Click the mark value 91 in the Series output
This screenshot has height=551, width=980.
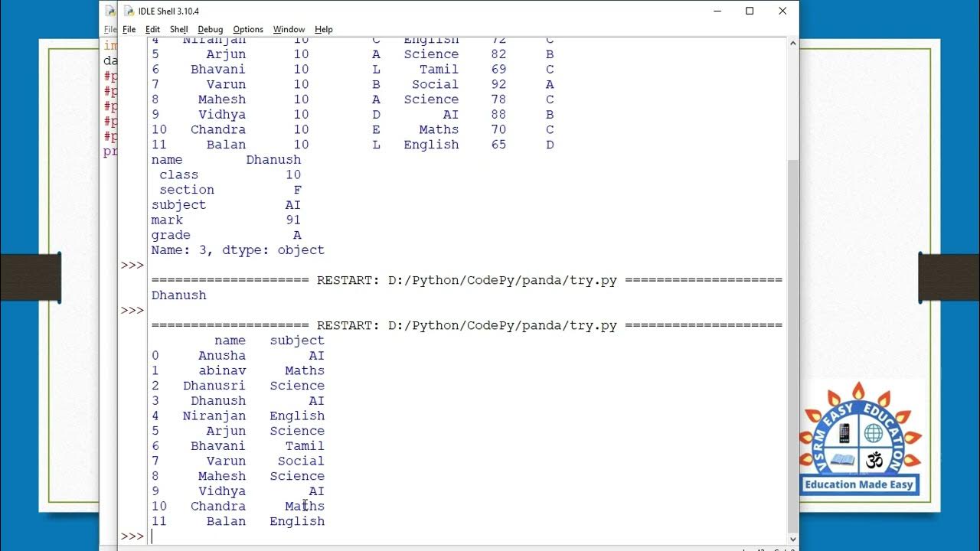tap(293, 220)
